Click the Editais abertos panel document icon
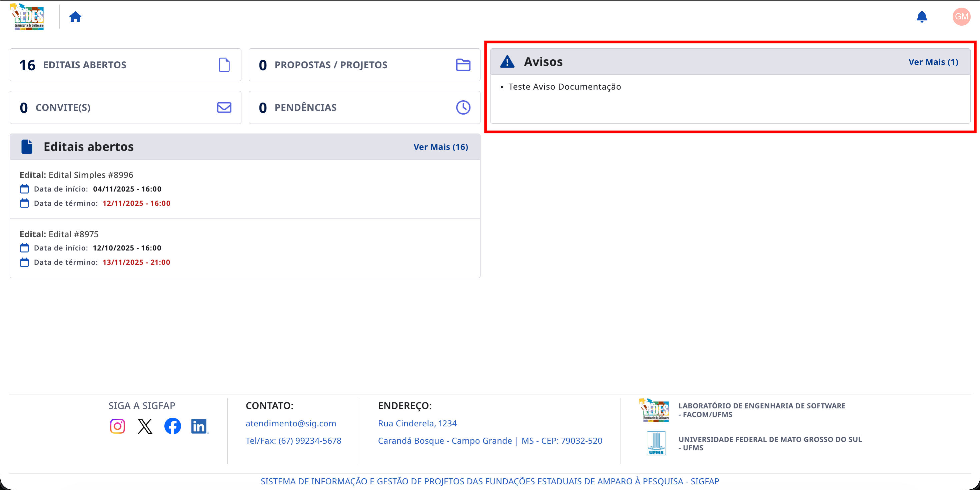Image resolution: width=980 pixels, height=490 pixels. tap(26, 147)
